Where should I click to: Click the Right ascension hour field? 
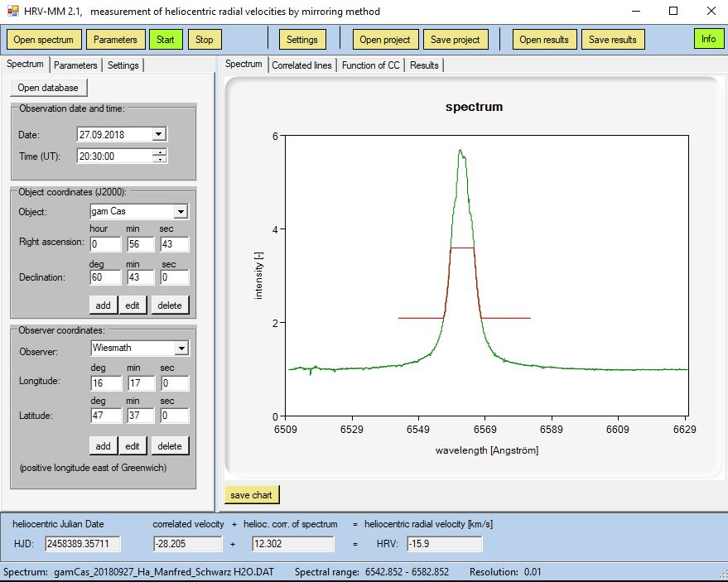tap(105, 244)
